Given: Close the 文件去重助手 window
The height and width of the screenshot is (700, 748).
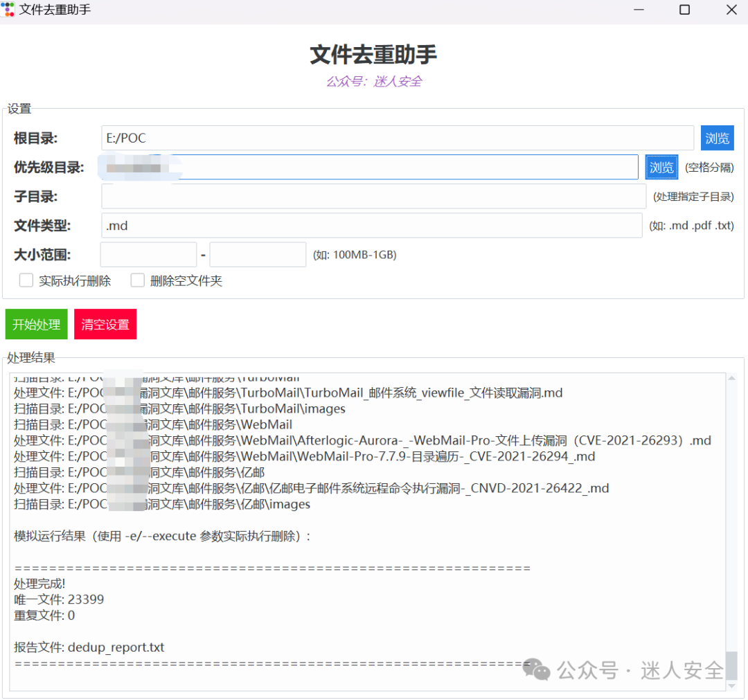Looking at the screenshot, I should (731, 10).
